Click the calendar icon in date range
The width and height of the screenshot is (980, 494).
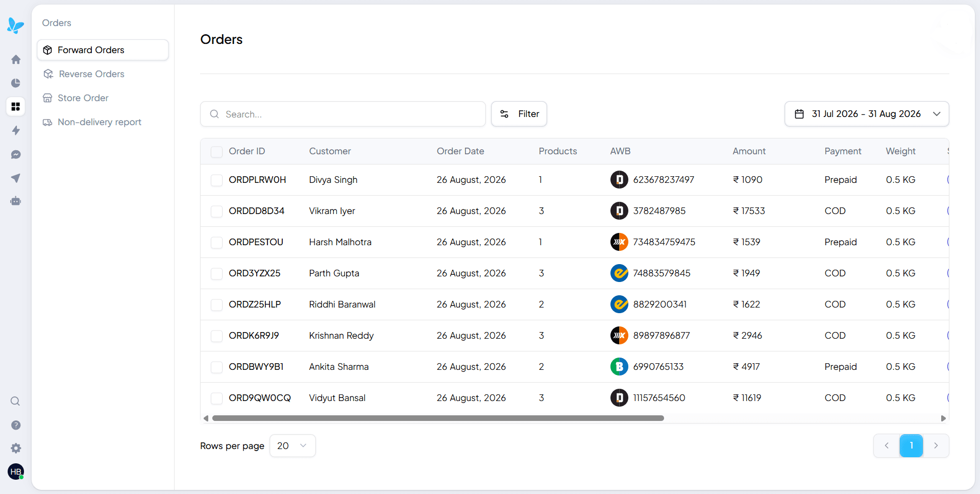coord(799,114)
